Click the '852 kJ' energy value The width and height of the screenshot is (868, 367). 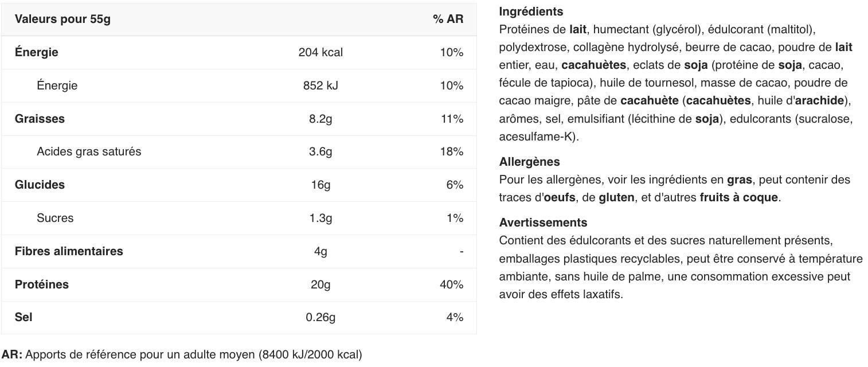point(320,85)
